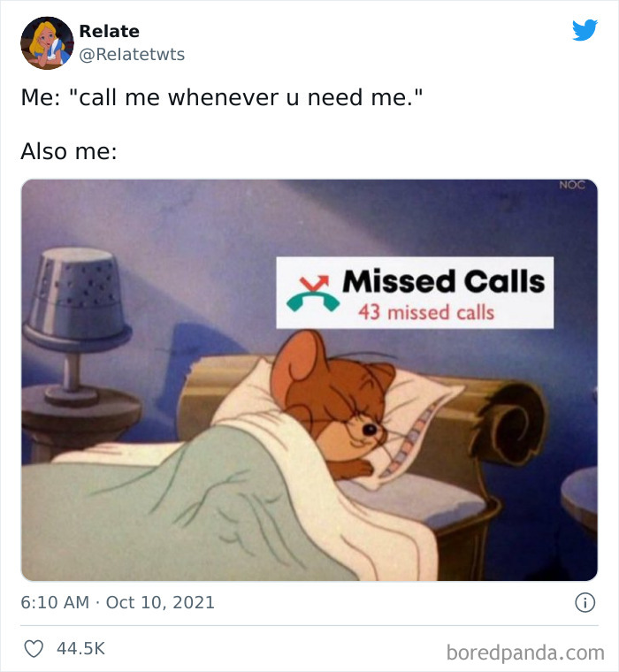The width and height of the screenshot is (619, 672).
Task: Visit the boredpanda.com watermark link
Action: tap(525, 653)
